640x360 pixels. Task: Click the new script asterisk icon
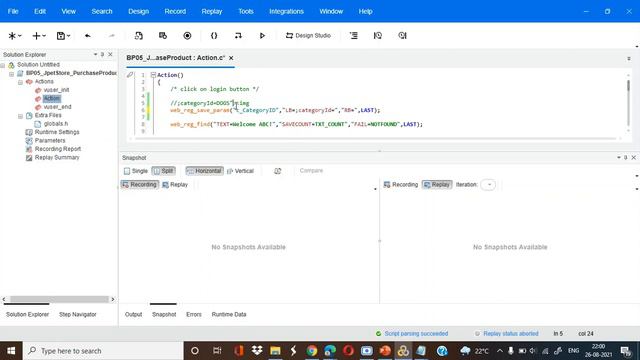click(12, 36)
